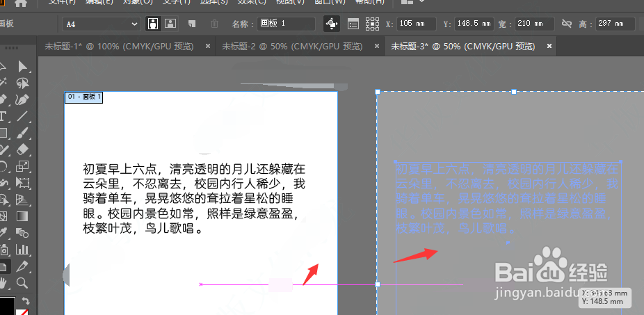Image resolution: width=644 pixels, height=315 pixels.
Task: Click the height field 297 mm
Action: [x=615, y=24]
